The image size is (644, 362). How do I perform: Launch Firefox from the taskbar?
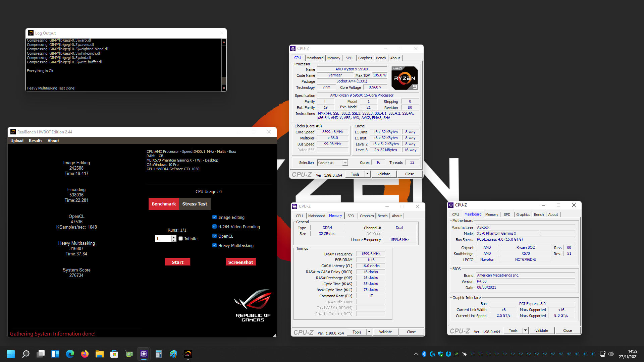click(85, 354)
